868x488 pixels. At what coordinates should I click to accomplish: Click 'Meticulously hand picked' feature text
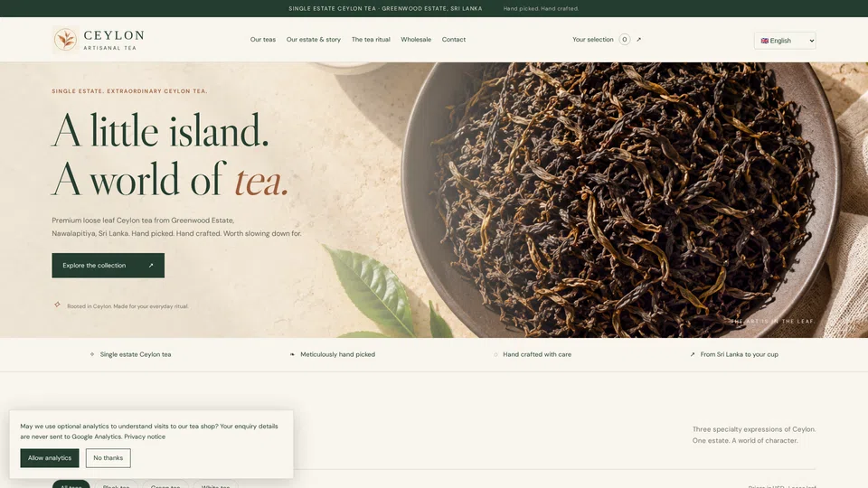[337, 354]
